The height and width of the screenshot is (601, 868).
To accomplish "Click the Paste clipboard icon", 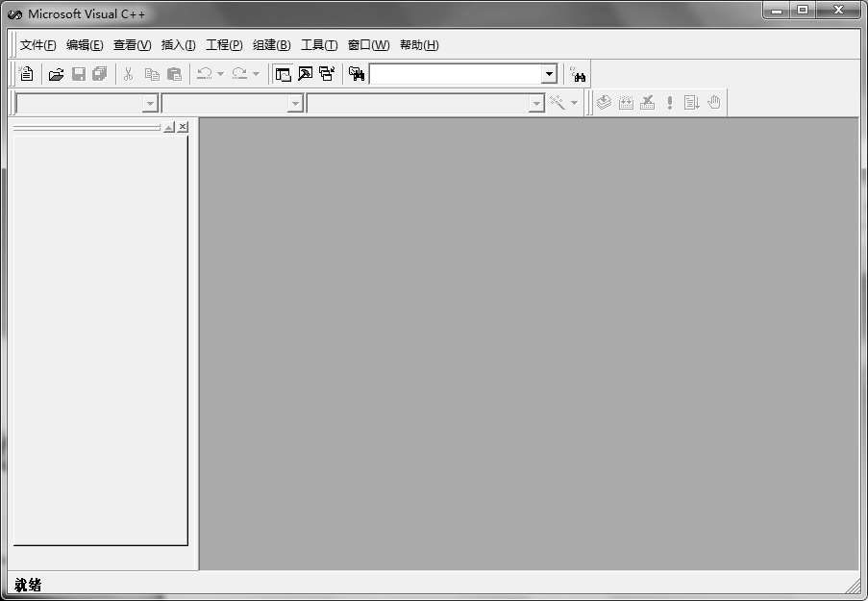I will point(174,74).
